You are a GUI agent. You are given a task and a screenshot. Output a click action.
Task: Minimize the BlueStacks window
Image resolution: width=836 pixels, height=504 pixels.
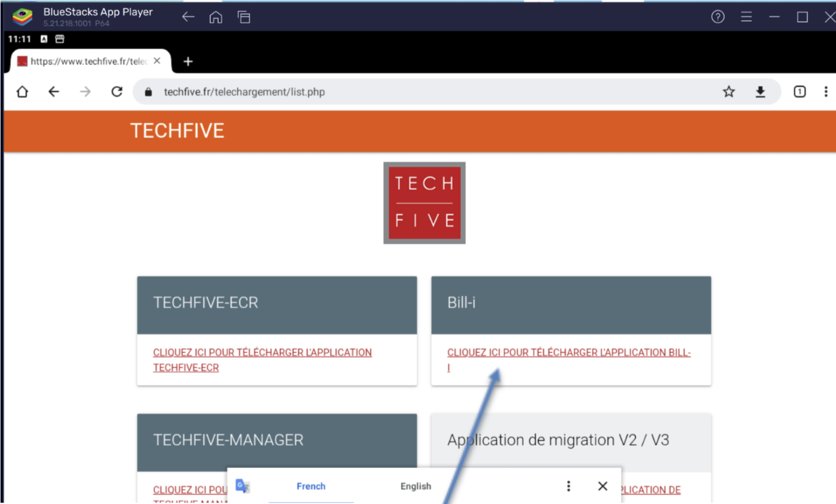(x=774, y=17)
